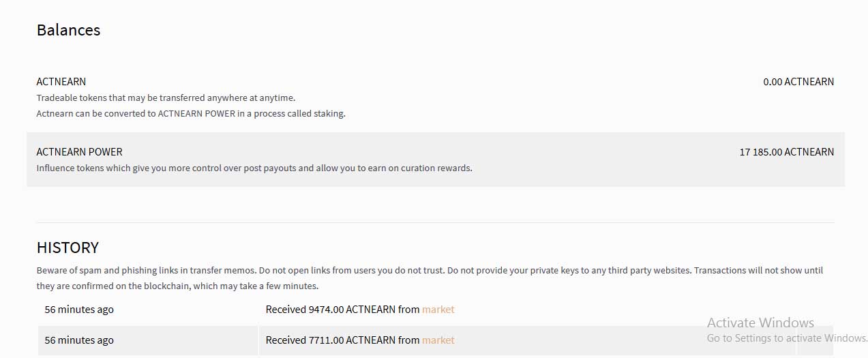Click the 'Tradeable tokens' description line
The image size is (868, 358).
(166, 98)
